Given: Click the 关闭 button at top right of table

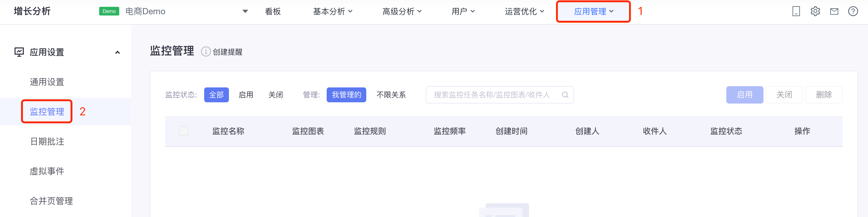Looking at the screenshot, I should point(784,95).
